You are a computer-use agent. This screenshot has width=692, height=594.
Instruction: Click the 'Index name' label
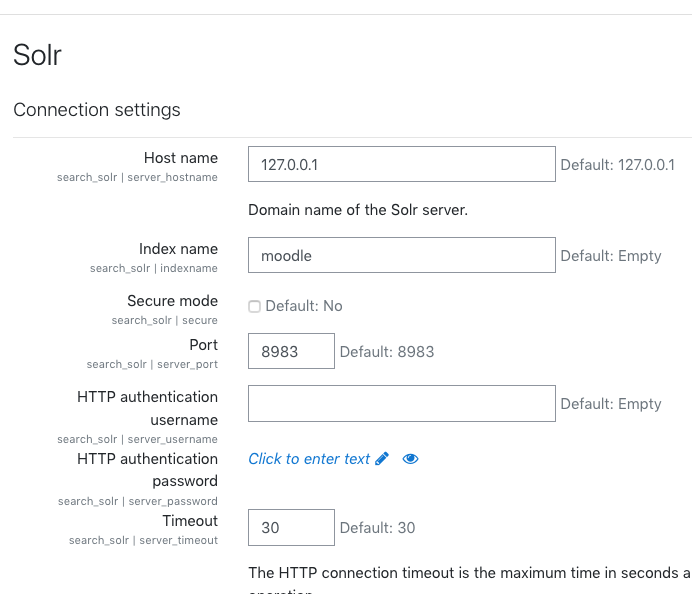coord(178,249)
